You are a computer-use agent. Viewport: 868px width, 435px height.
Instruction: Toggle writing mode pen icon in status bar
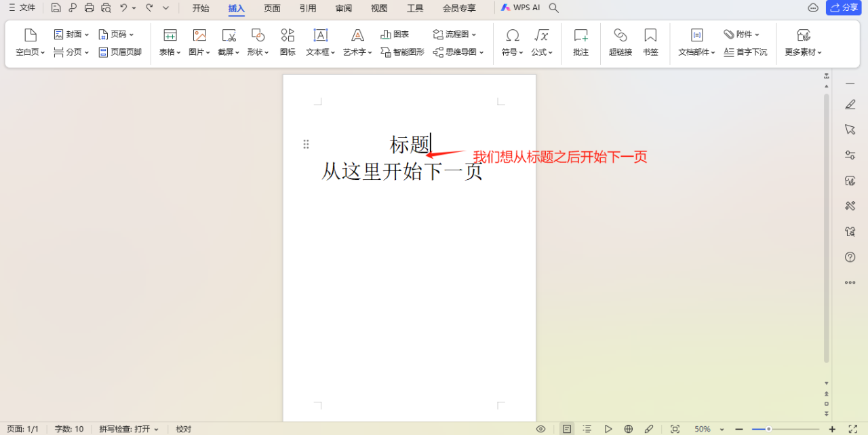[x=649, y=429]
